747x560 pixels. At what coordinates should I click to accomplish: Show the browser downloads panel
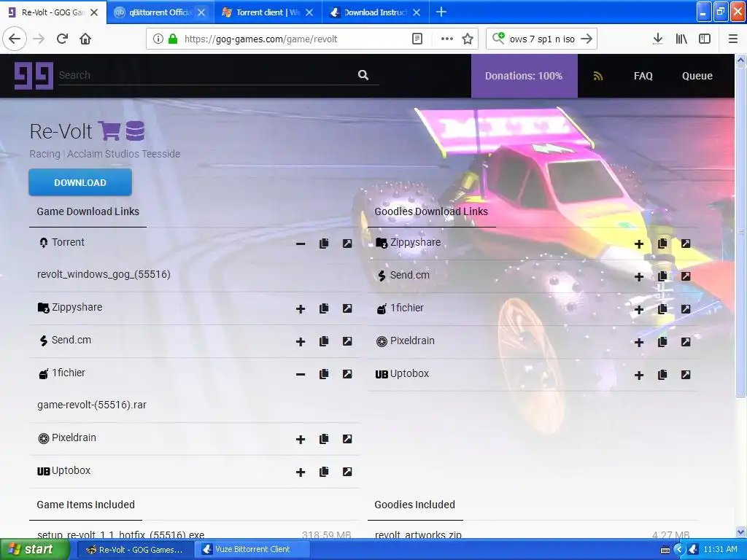[x=658, y=39]
